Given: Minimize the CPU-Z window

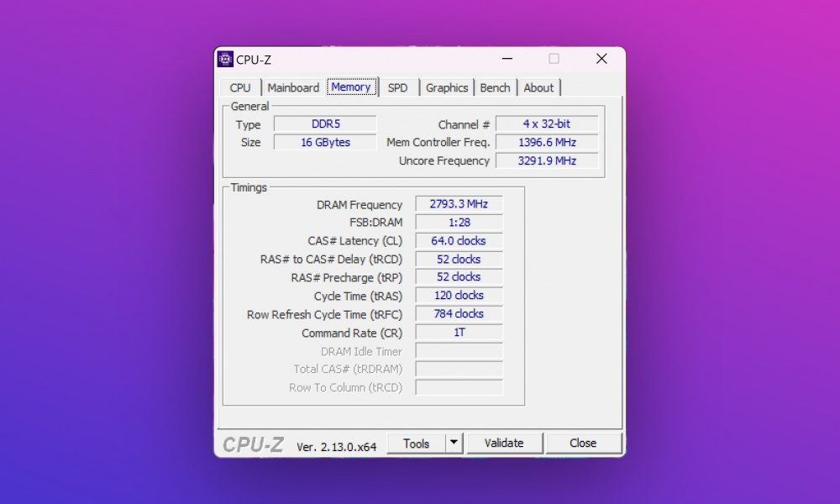Looking at the screenshot, I should 507,59.
